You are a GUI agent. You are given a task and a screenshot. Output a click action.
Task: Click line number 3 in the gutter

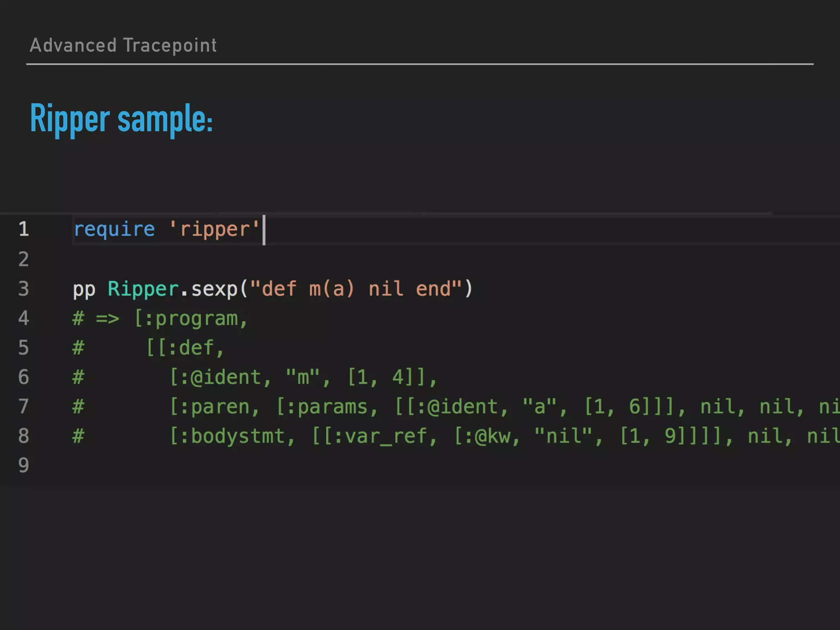[x=24, y=289]
